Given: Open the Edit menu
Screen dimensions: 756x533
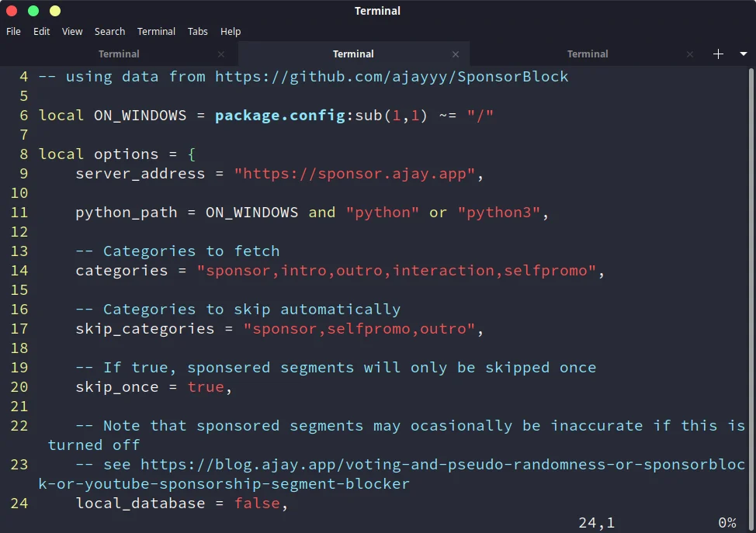Looking at the screenshot, I should [x=41, y=31].
